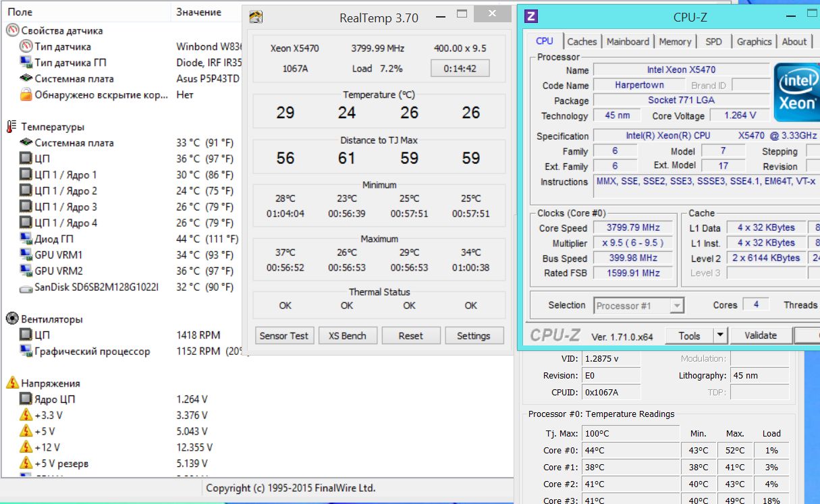Click the ЦП fan row chip icon
Image resolution: width=820 pixels, height=504 pixels.
(x=26, y=335)
